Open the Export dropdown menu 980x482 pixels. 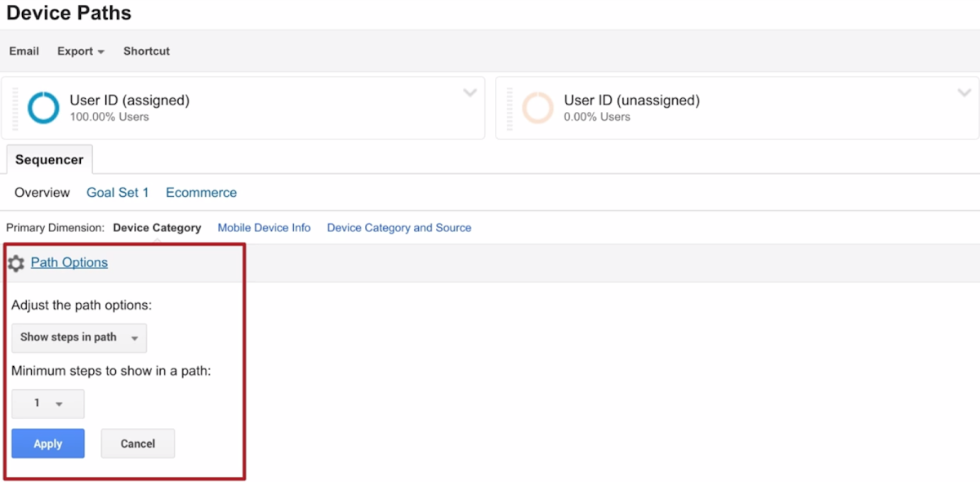pyautogui.click(x=80, y=51)
